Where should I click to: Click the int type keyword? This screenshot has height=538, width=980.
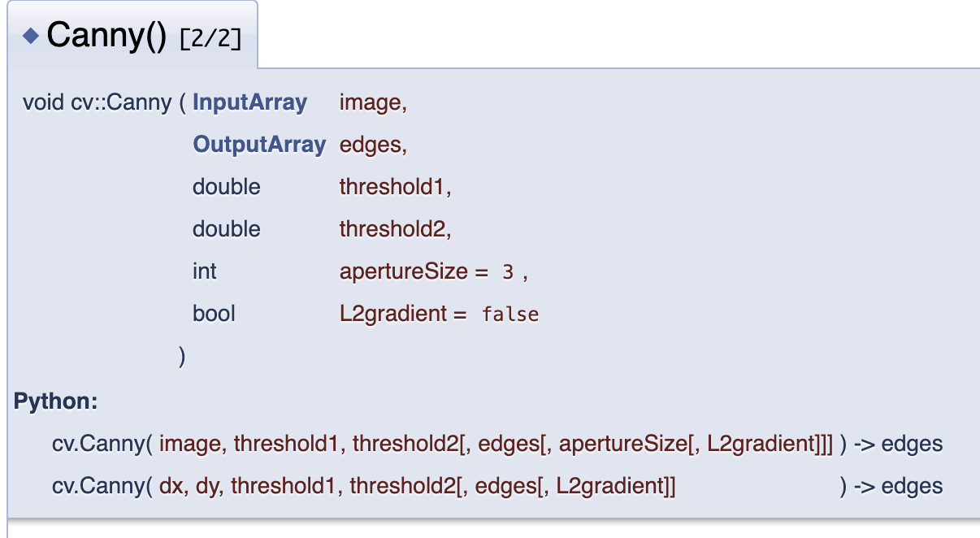coord(204,271)
